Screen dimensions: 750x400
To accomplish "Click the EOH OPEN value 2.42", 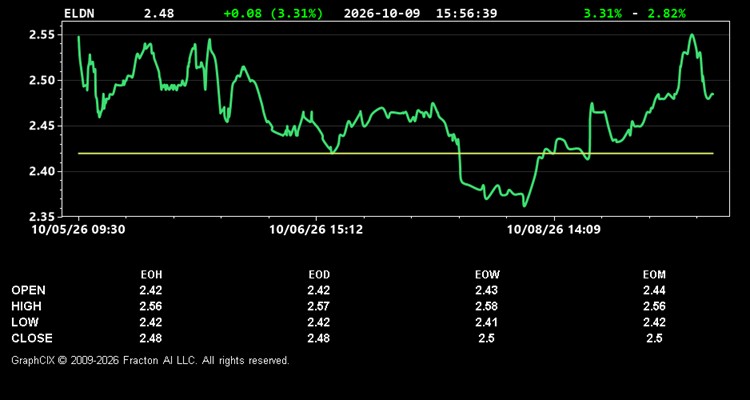I will pyautogui.click(x=151, y=290).
